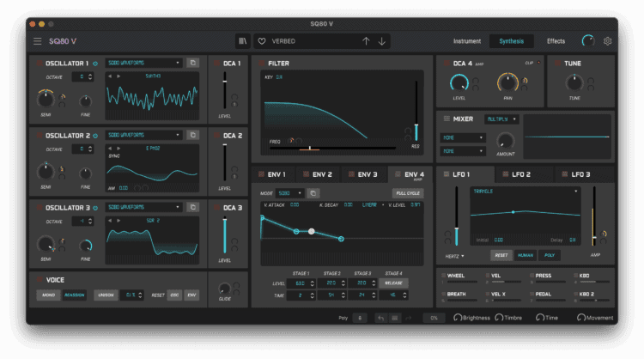Switch to the Instrument view
The height and width of the screenshot is (359, 644).
point(467,41)
